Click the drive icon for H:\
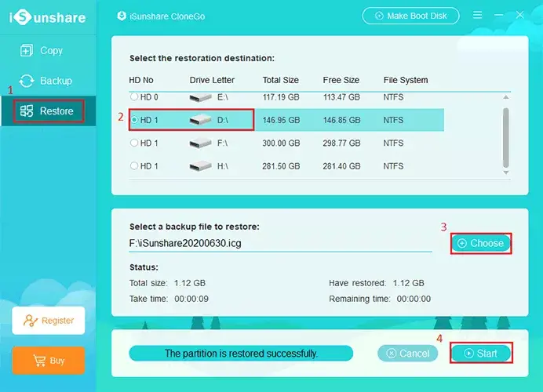The width and height of the screenshot is (543, 392). click(x=201, y=166)
